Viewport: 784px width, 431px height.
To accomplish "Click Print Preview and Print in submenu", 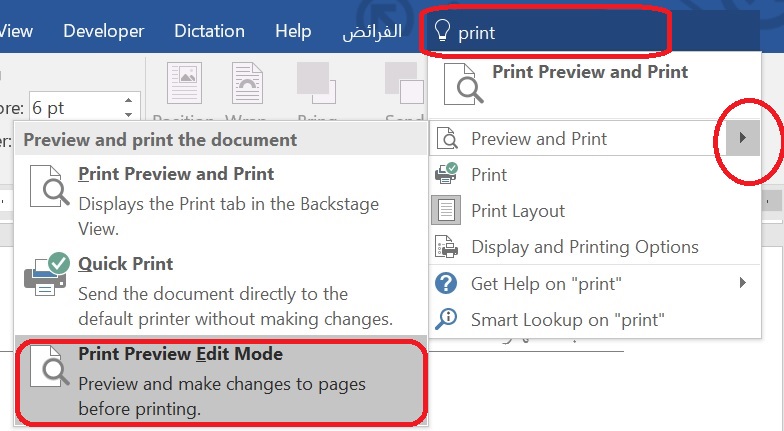I will pyautogui.click(x=220, y=200).
